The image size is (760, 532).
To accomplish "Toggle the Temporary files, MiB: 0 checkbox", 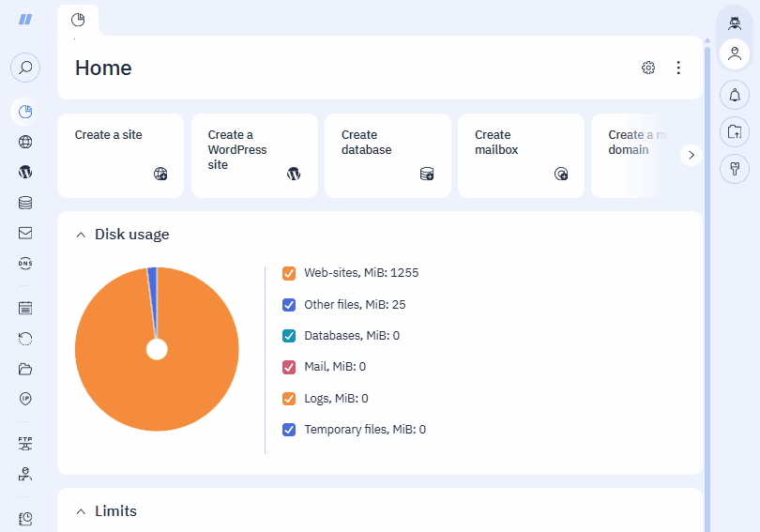I will point(289,430).
